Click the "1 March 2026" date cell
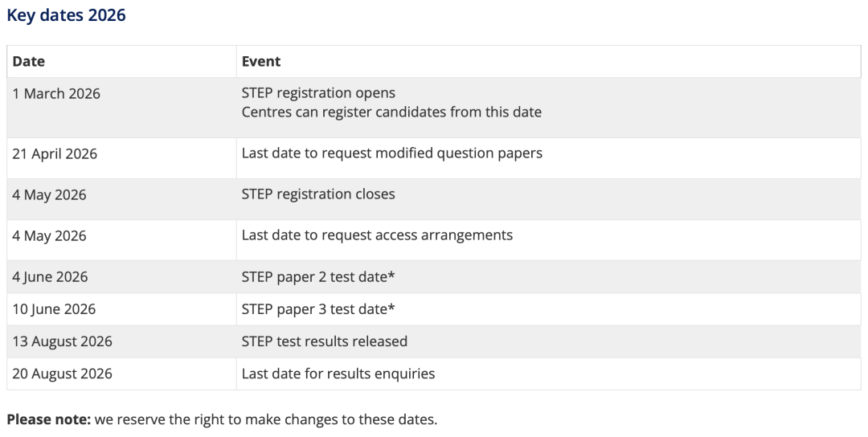The width and height of the screenshot is (868, 437). coord(56,93)
